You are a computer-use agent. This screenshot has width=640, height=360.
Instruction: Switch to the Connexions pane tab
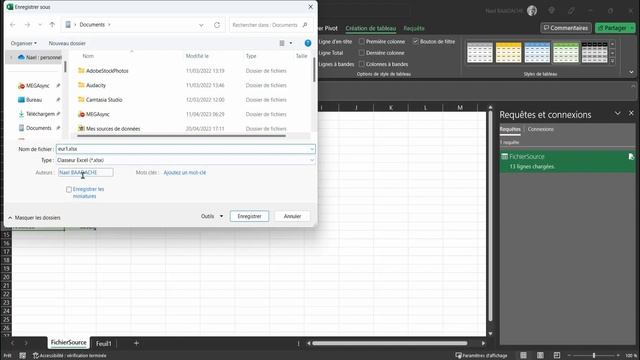pos(541,129)
